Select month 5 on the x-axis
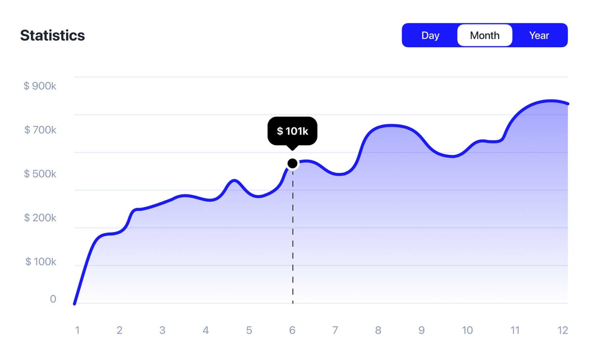592x364 pixels. [249, 330]
